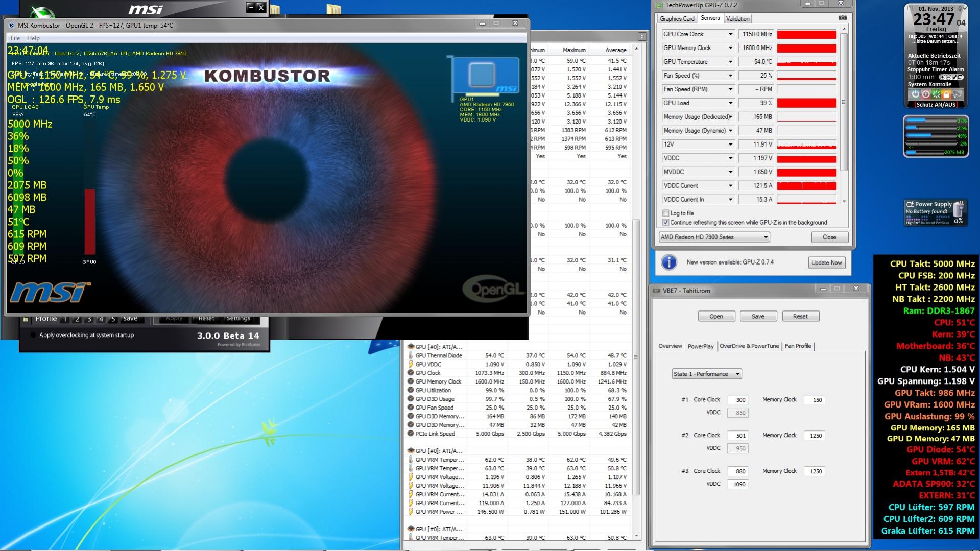Screen dimensions: 980x551
Task: Click the minus icon next to the 3:00 min timer
Action: pyautogui.click(x=949, y=77)
